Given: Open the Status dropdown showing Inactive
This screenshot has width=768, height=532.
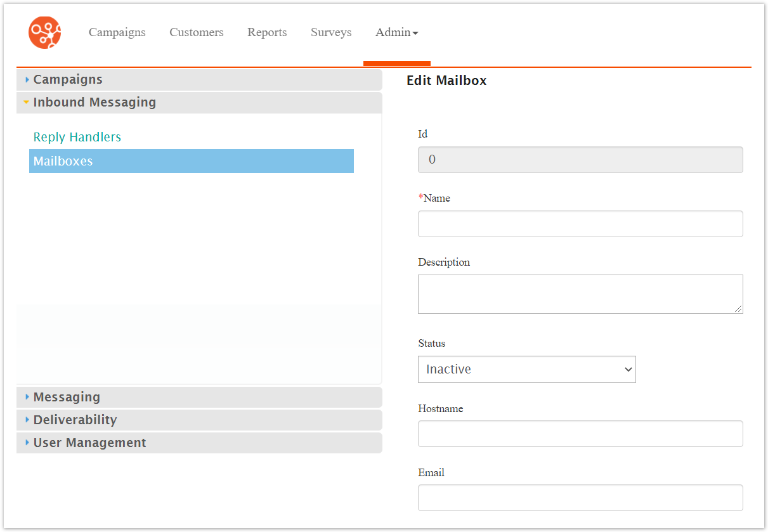Looking at the screenshot, I should point(526,369).
